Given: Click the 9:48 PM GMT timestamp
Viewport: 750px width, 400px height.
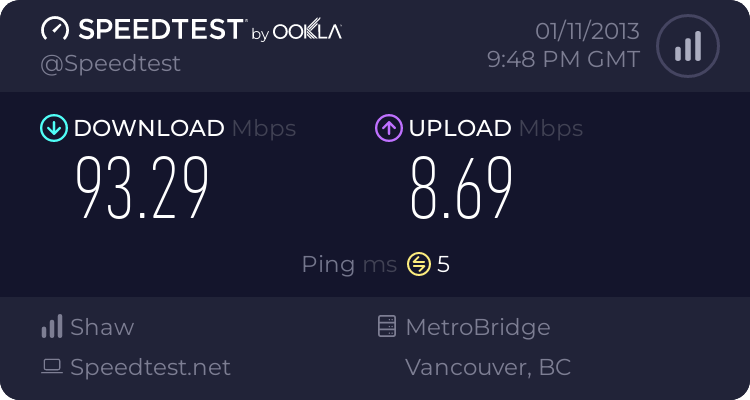Looking at the screenshot, I should pyautogui.click(x=563, y=59).
